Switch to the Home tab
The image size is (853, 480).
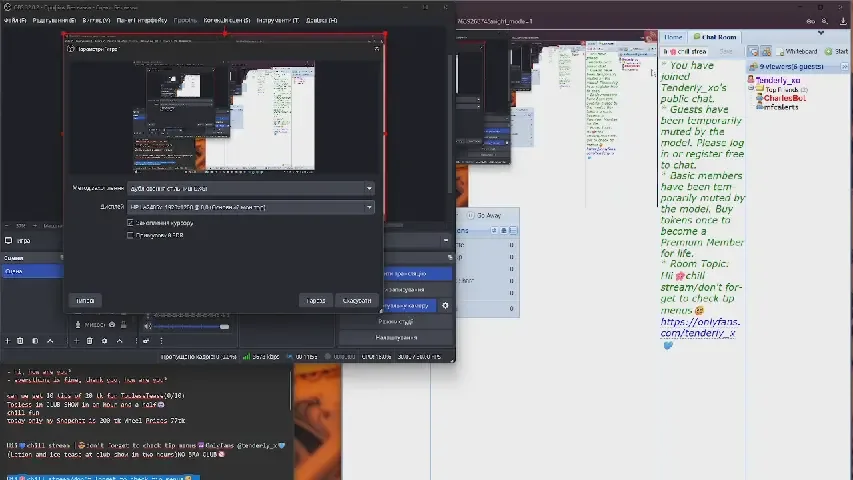[x=673, y=37]
